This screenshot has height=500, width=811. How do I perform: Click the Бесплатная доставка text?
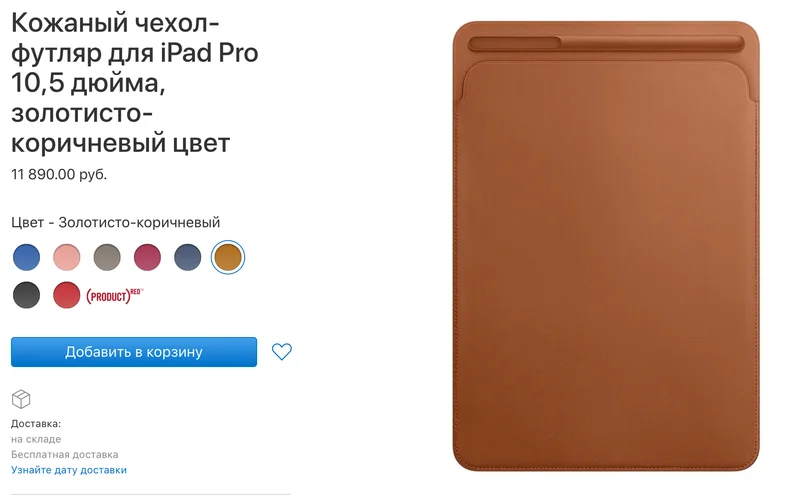[65, 454]
